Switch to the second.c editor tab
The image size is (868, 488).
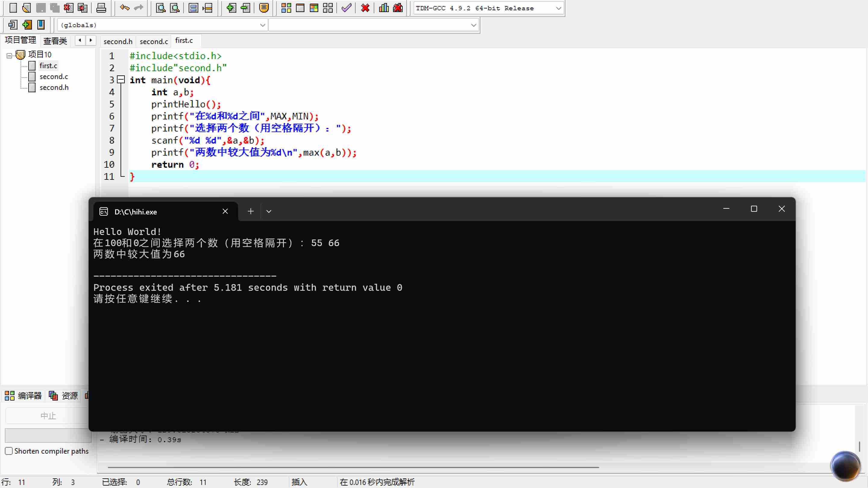coord(154,41)
